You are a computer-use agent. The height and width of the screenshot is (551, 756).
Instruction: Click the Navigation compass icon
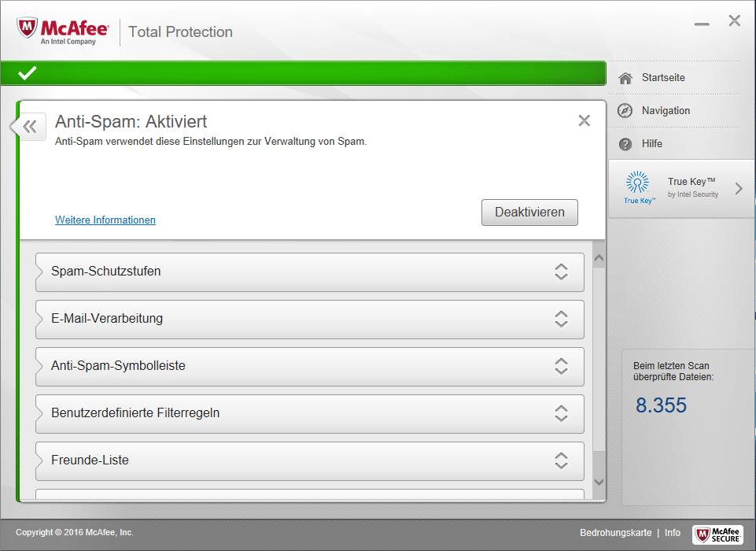[625, 111]
